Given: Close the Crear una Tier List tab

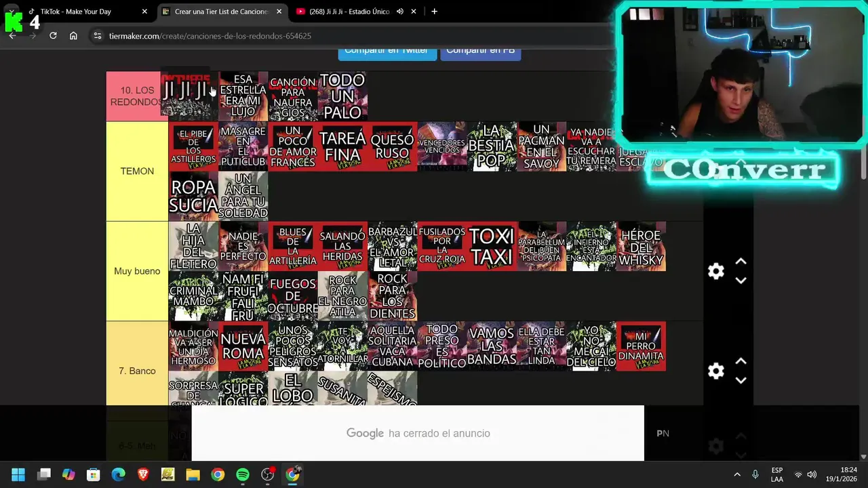Looking at the screenshot, I should click(x=279, y=12).
